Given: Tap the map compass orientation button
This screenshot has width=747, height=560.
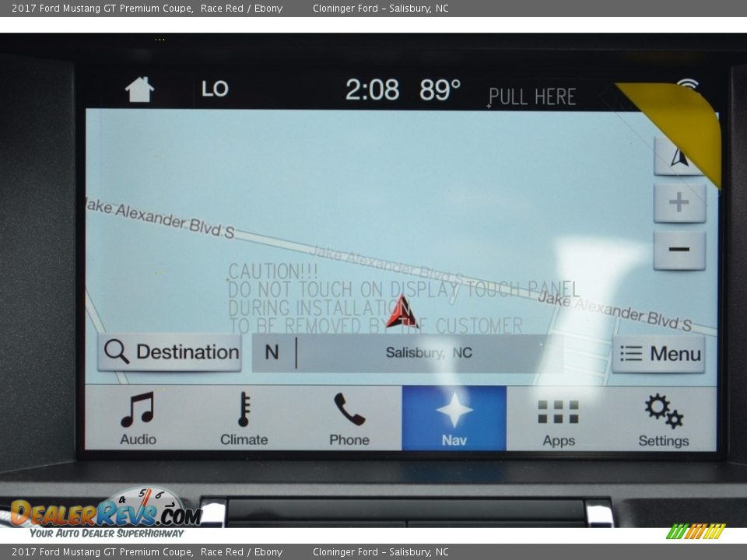Looking at the screenshot, I should (678, 156).
